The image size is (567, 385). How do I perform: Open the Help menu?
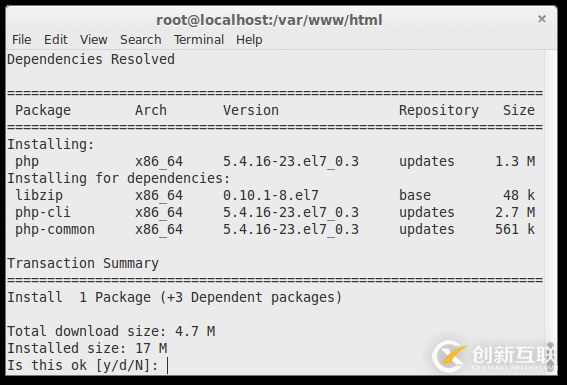coord(249,39)
